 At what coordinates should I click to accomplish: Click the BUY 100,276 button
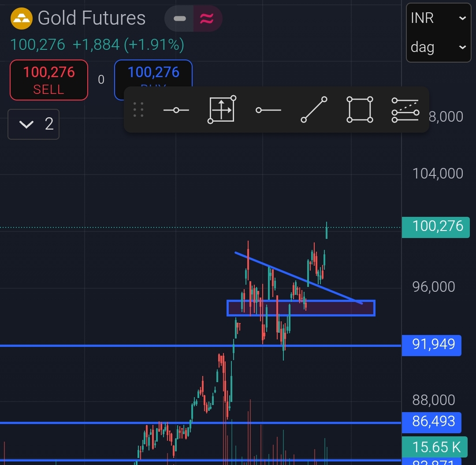[153, 74]
